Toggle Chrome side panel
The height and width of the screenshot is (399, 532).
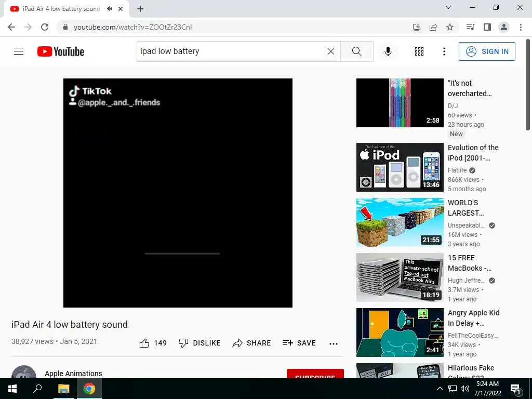pos(487,27)
